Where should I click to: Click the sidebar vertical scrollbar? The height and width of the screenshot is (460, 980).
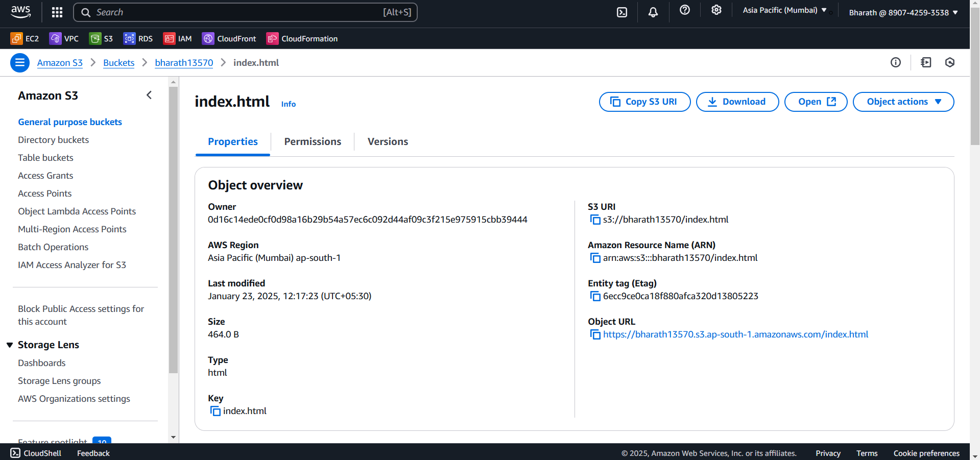173,230
